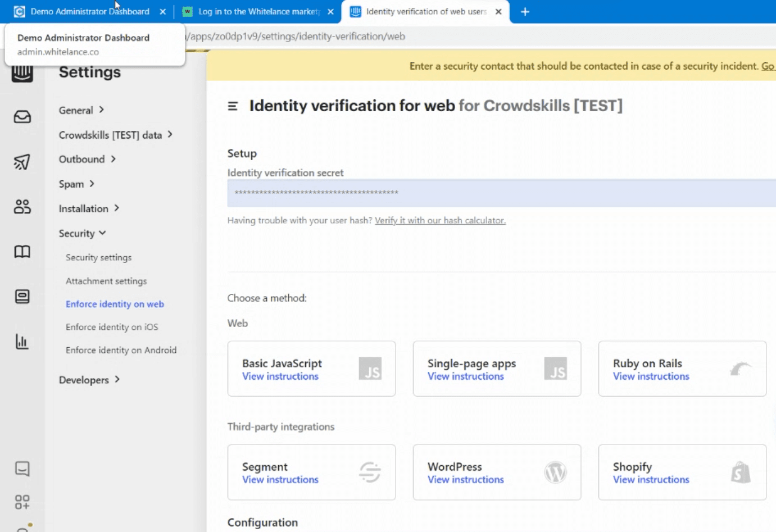Open the App Store grid-plus sidebar icon
776x532 pixels.
[22, 502]
